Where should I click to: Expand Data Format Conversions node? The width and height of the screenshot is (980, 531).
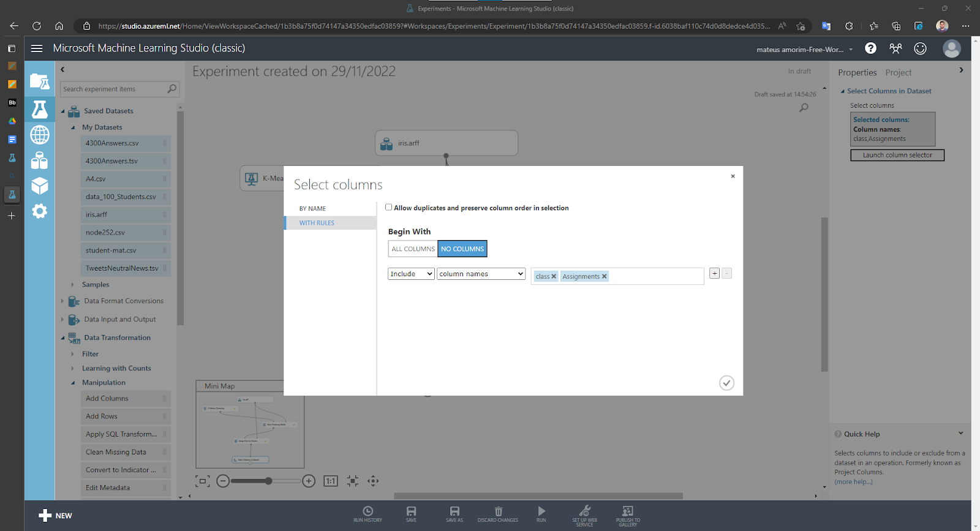pyautogui.click(x=62, y=301)
